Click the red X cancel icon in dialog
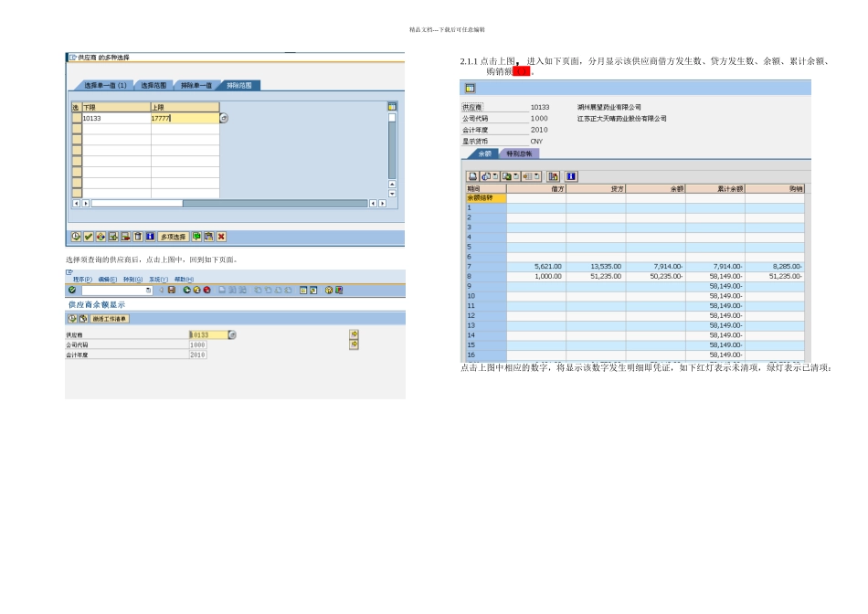 221,237
